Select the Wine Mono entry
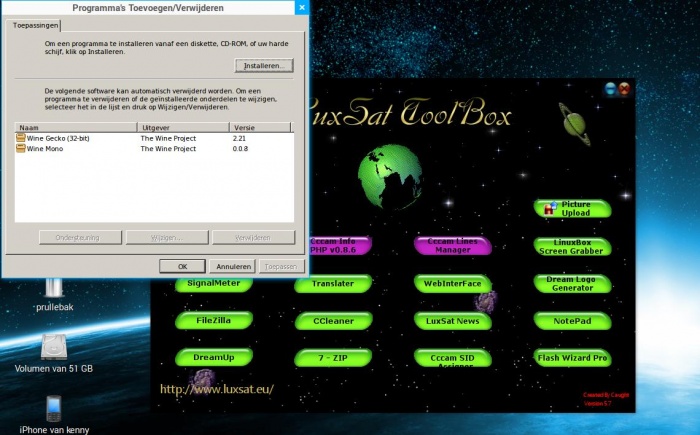The height and width of the screenshot is (435, 700). (x=154, y=149)
